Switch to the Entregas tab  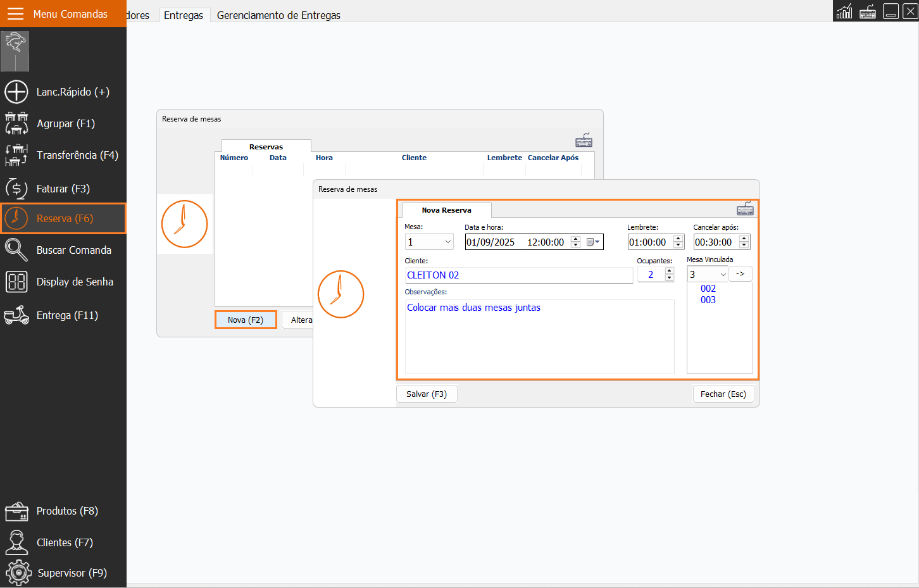(x=184, y=15)
